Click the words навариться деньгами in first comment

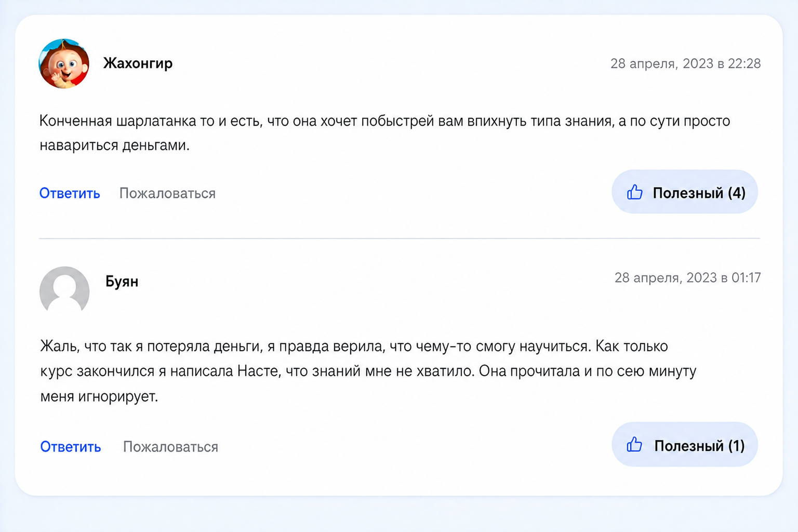tap(114, 145)
